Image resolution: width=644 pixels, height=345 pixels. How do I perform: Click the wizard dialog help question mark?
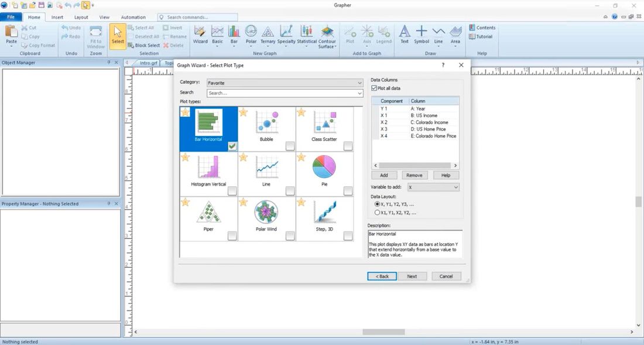(443, 65)
